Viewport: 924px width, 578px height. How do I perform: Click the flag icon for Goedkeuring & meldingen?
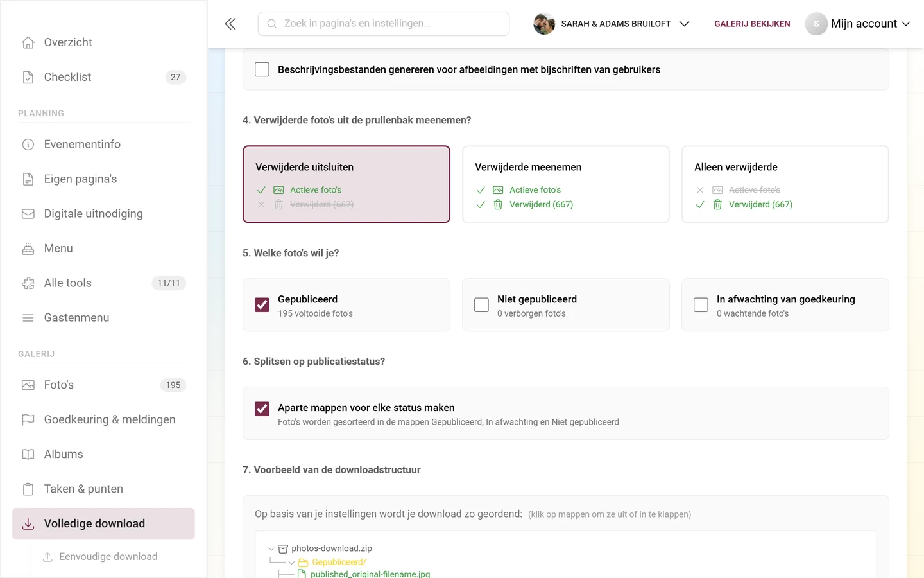tap(28, 420)
